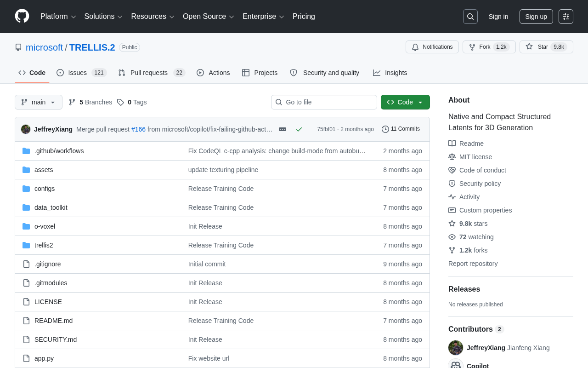This screenshot has width=588, height=368.
Task: Click folder icon next to assets
Action: (26, 170)
